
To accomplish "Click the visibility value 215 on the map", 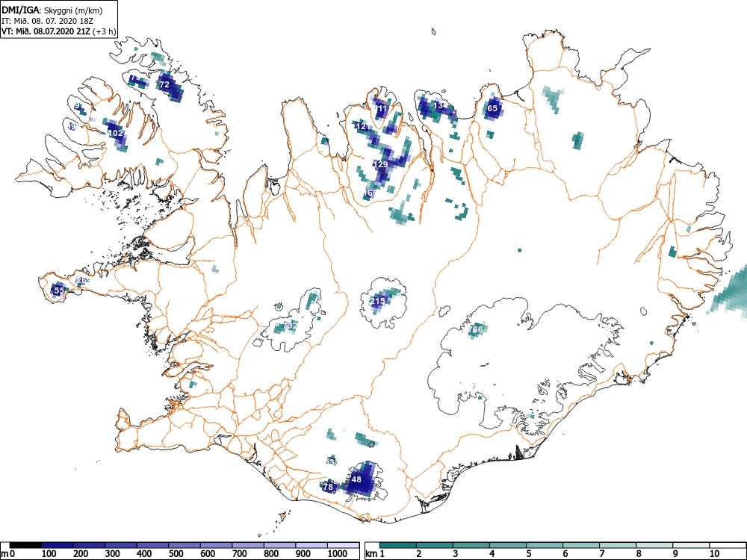I will click(x=377, y=302).
